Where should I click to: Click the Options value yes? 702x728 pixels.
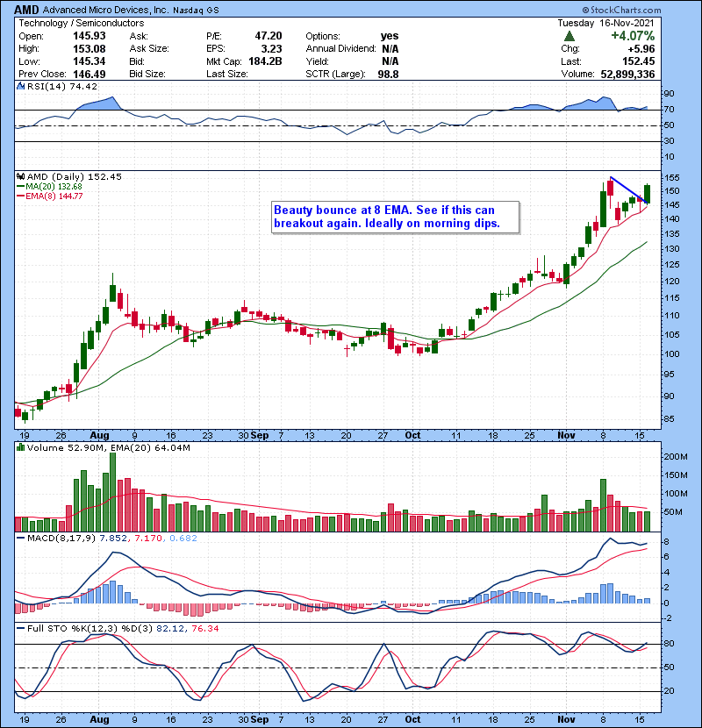[x=390, y=36]
